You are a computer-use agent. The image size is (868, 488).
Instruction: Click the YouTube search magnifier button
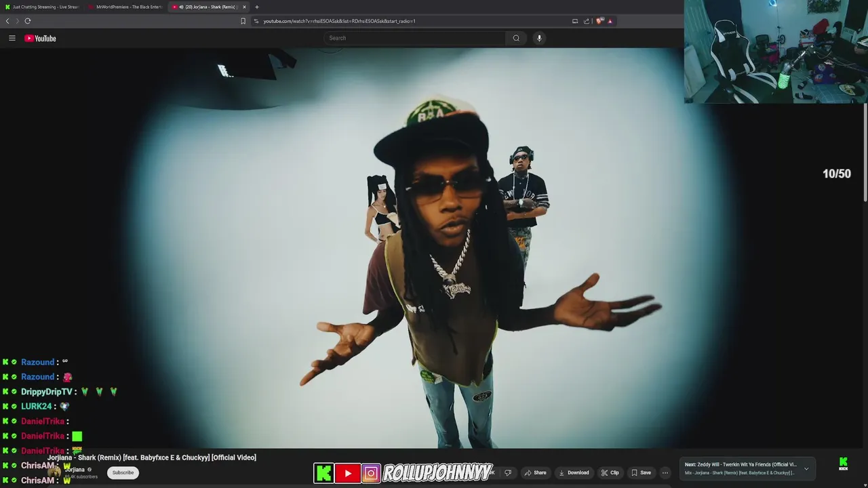[x=516, y=38]
